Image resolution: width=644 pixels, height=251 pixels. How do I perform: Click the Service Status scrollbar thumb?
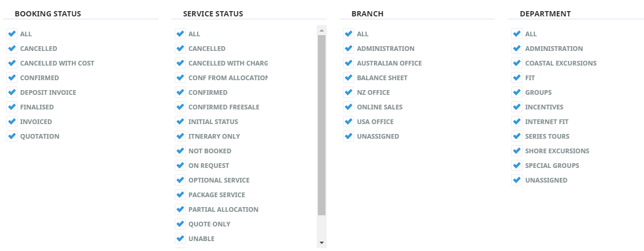pos(321,125)
